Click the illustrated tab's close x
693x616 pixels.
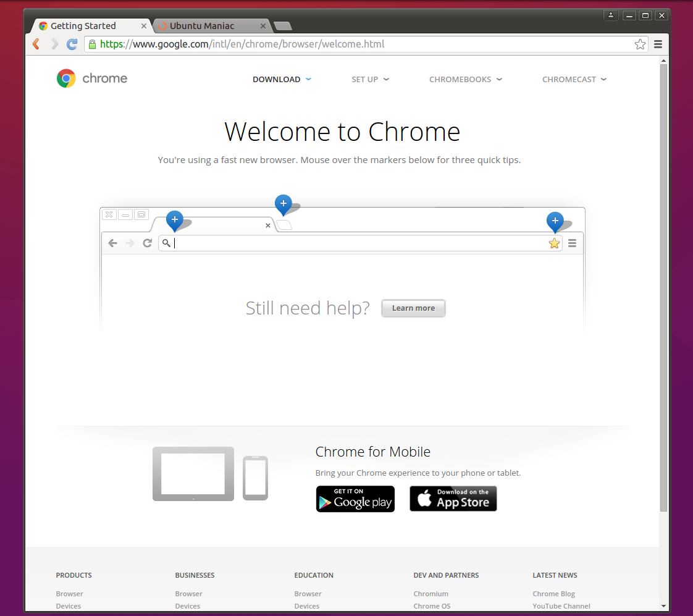click(x=268, y=226)
